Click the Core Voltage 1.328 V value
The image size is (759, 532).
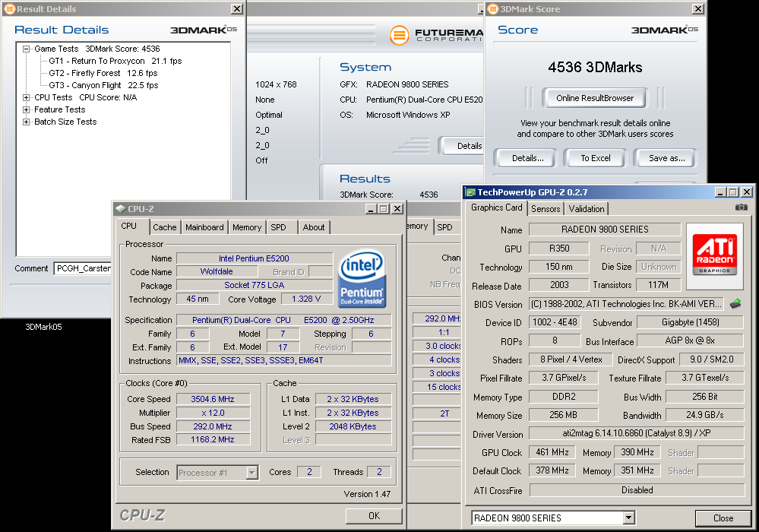click(306, 299)
